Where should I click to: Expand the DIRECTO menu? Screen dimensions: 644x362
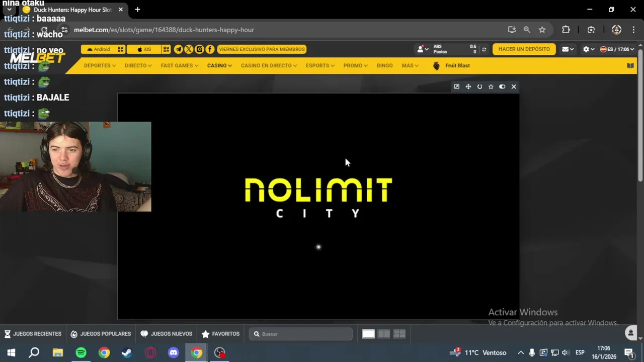point(138,65)
